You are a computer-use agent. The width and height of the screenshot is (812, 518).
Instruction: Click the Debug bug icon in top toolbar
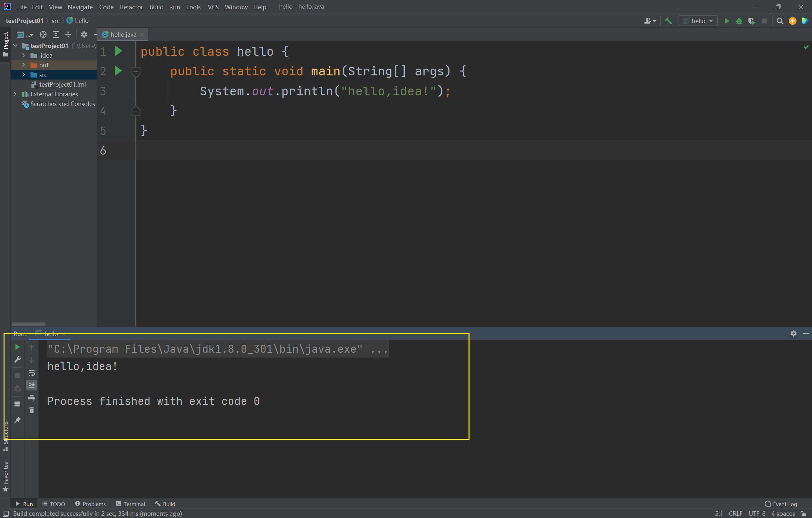739,21
